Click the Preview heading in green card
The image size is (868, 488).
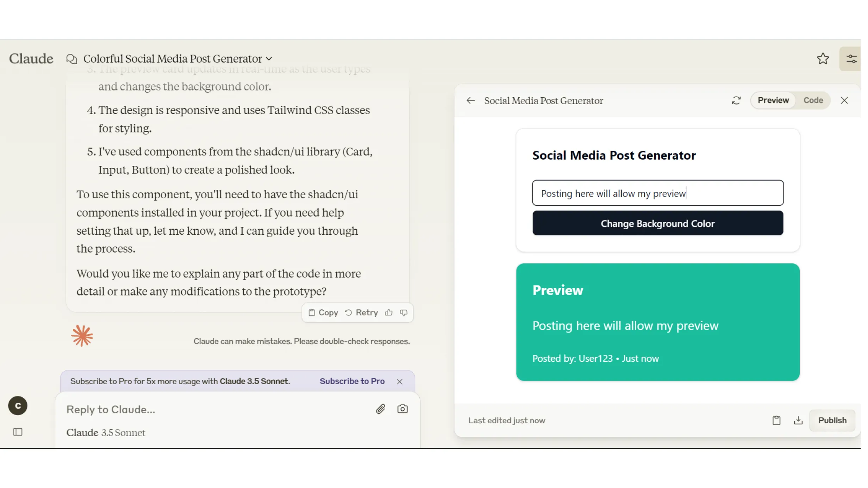tap(558, 290)
